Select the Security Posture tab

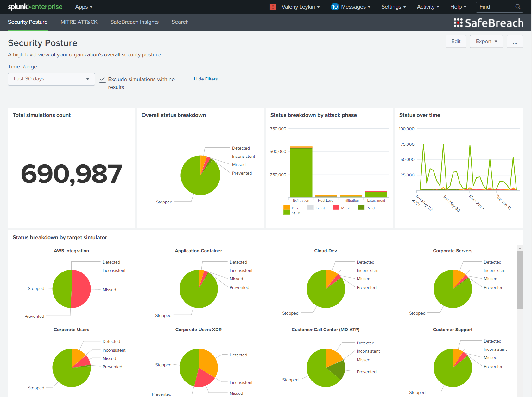coord(28,22)
